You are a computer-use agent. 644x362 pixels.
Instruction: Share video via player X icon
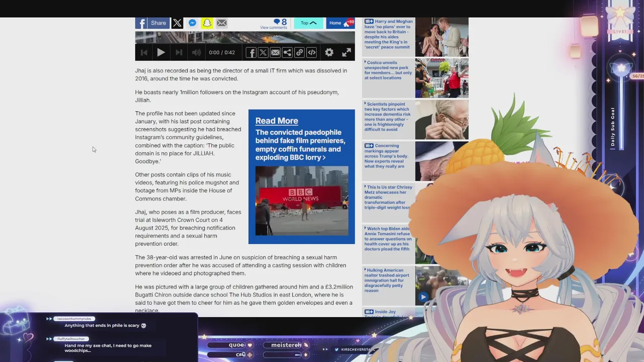tap(263, 52)
